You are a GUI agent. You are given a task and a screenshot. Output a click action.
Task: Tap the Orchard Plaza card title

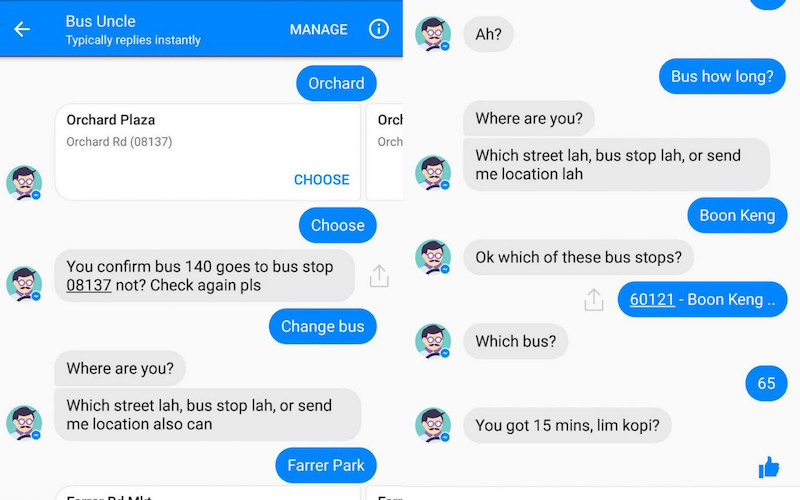pos(111,120)
